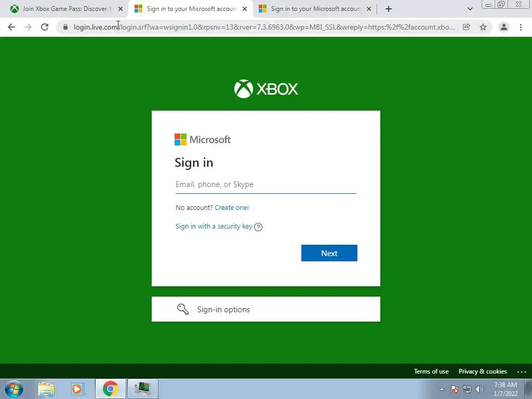
Task: Focus the Email, phone, or Skype field
Action: point(265,184)
